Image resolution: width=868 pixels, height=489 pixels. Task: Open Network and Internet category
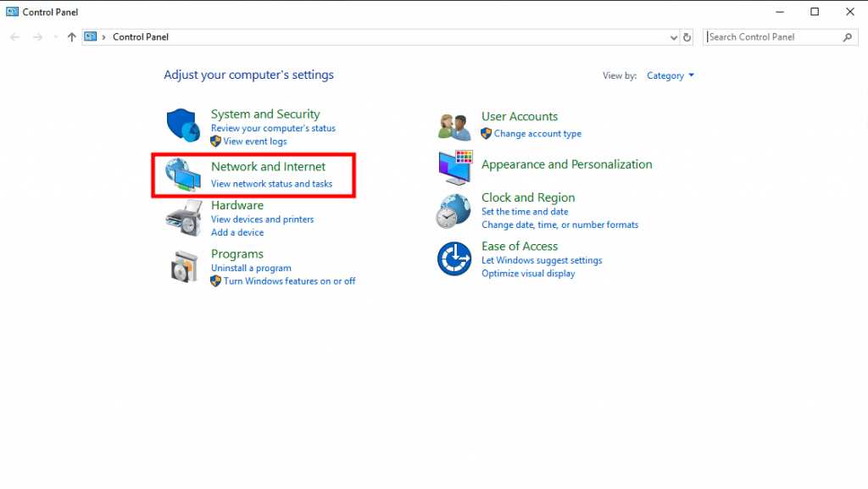pos(268,167)
